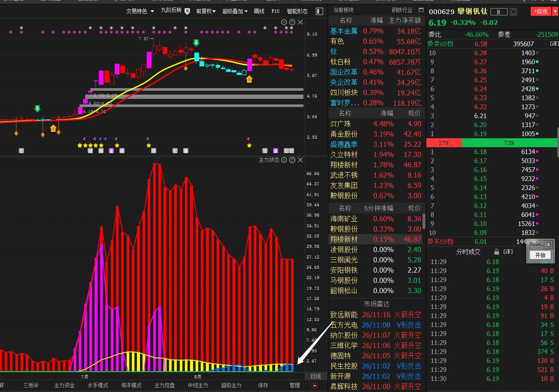Click the 27%/73% buy-sell ratio bar

[492, 143]
